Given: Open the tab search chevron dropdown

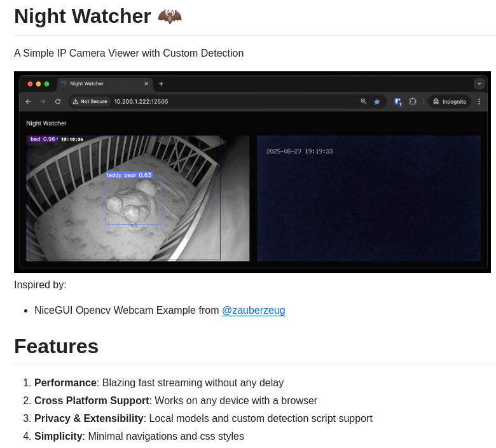Looking at the screenshot, I should point(479,83).
